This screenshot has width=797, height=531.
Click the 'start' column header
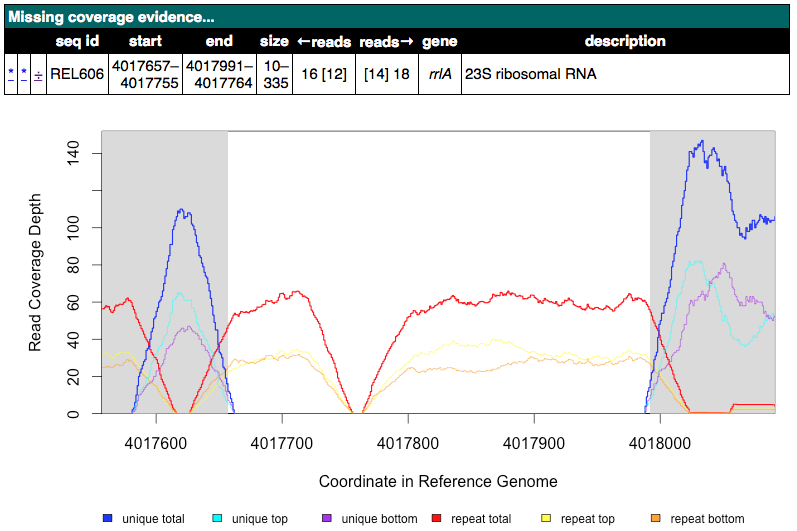[145, 41]
